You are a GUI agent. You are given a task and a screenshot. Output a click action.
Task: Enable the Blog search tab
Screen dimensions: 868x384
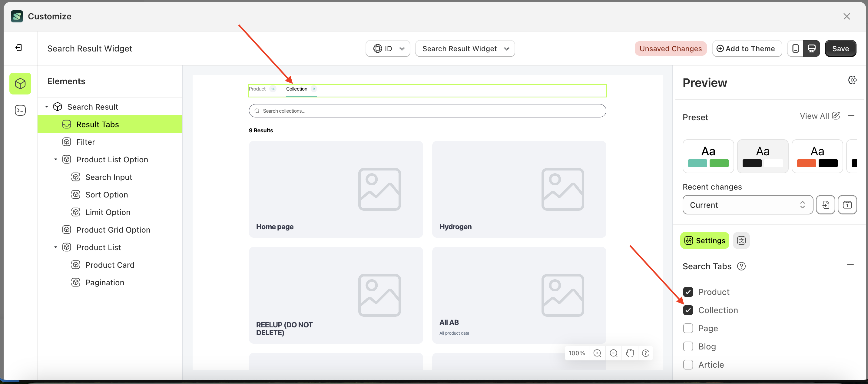[x=688, y=346]
